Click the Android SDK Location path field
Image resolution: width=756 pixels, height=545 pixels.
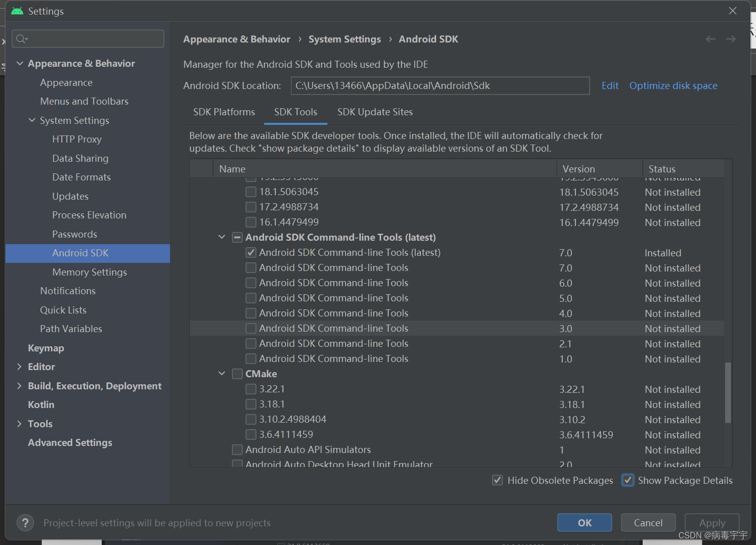[x=440, y=85]
